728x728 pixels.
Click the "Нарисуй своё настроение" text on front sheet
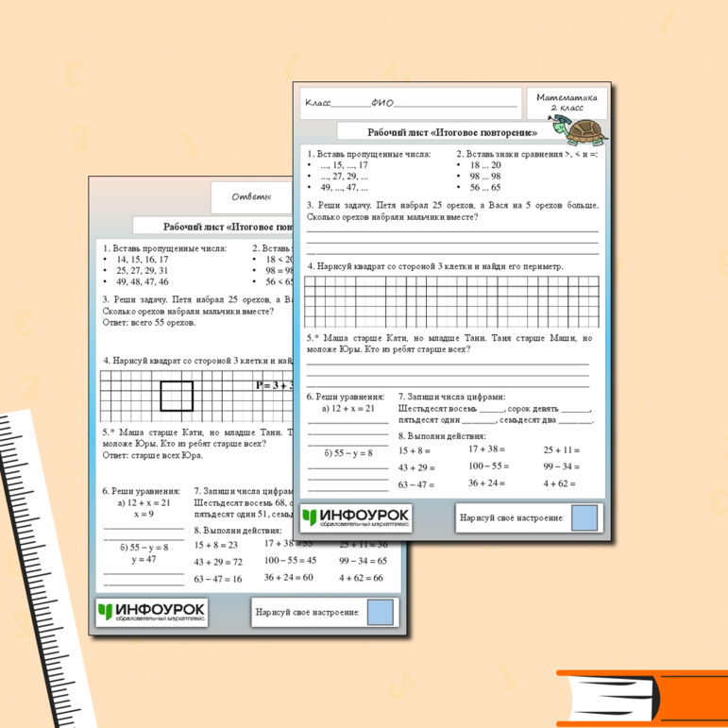(x=511, y=518)
